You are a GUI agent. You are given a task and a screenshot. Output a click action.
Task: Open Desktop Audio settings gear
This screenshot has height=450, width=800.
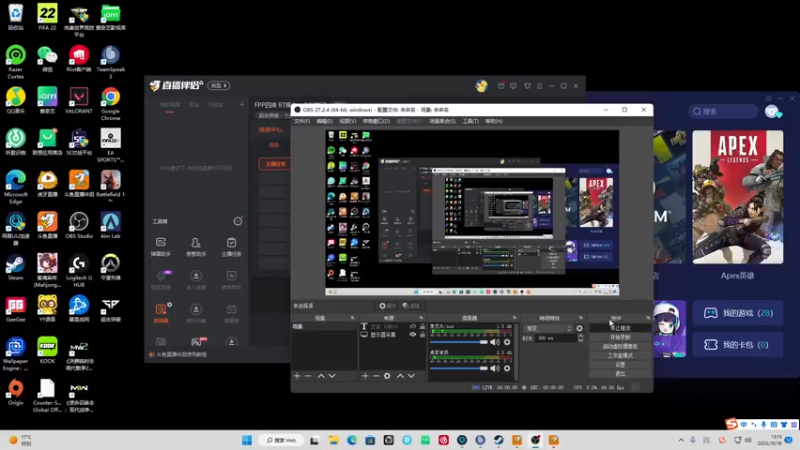[x=507, y=368]
